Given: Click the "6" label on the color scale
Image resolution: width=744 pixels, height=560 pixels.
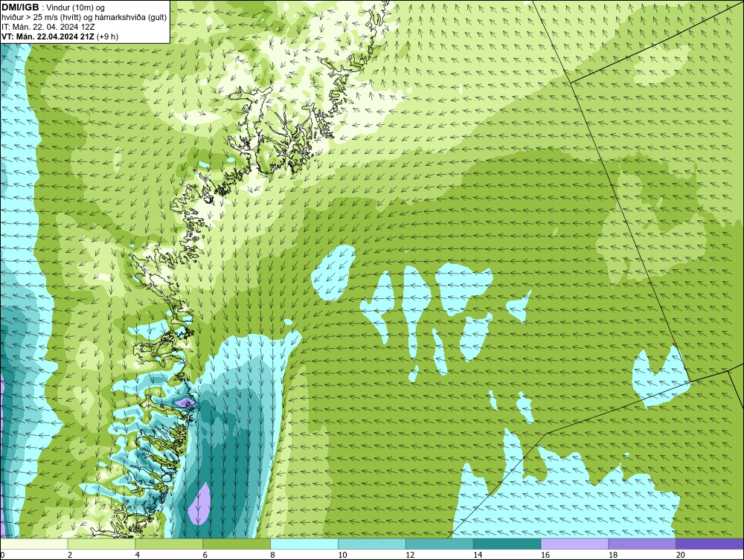Looking at the screenshot, I should click(x=205, y=555).
